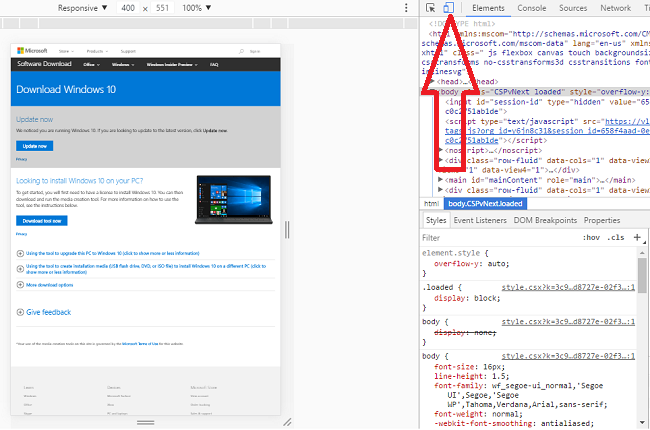This screenshot has height=430, width=650.
Task: Click the viewport width field showing 400
Action: (x=128, y=8)
